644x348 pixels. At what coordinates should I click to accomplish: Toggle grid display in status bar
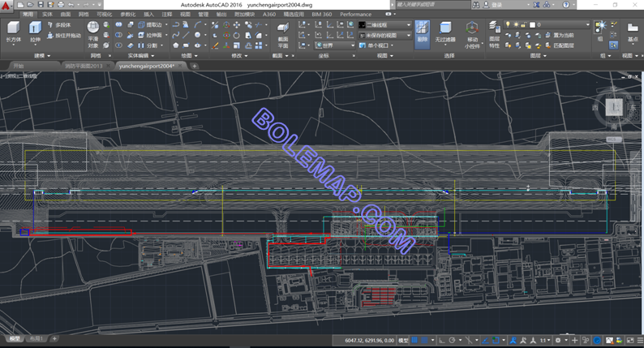click(414, 340)
